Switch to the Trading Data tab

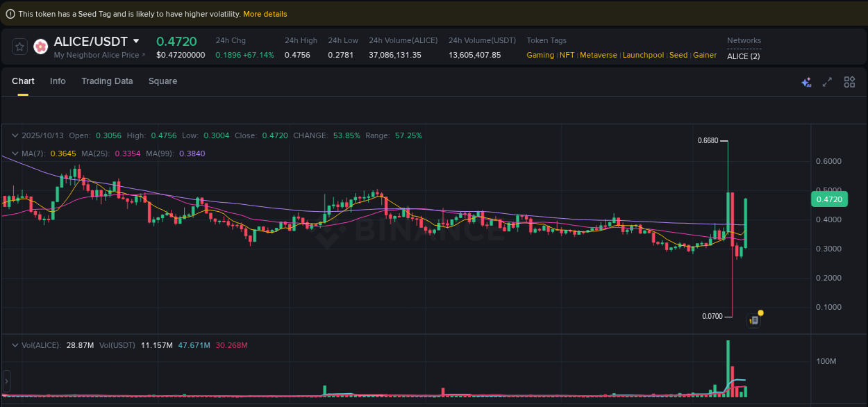(107, 81)
